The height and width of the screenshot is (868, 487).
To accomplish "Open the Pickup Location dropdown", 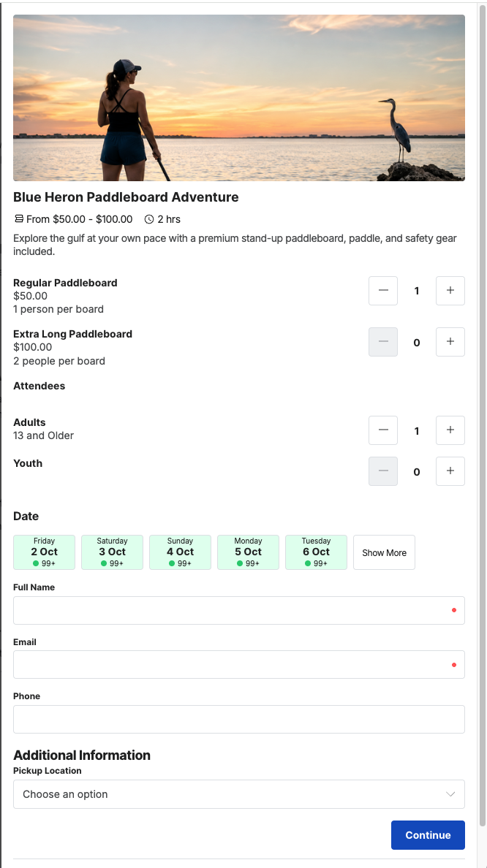I will click(x=239, y=794).
